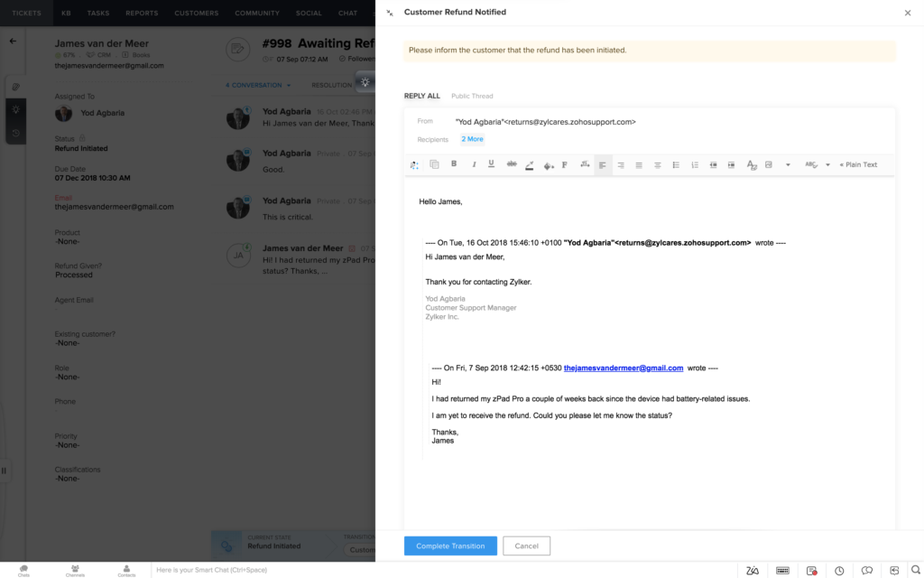
Task: Open the ticket properties edit icon in sidebar
Action: pos(16,87)
